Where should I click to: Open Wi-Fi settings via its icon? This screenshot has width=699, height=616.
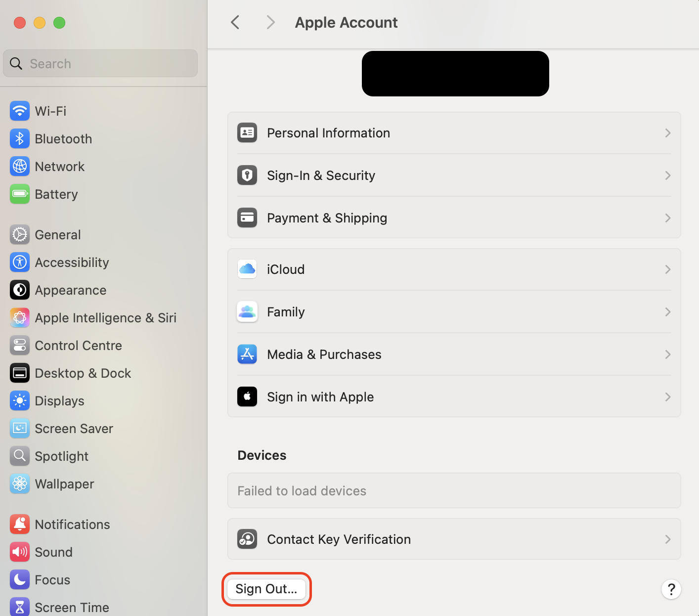(20, 111)
